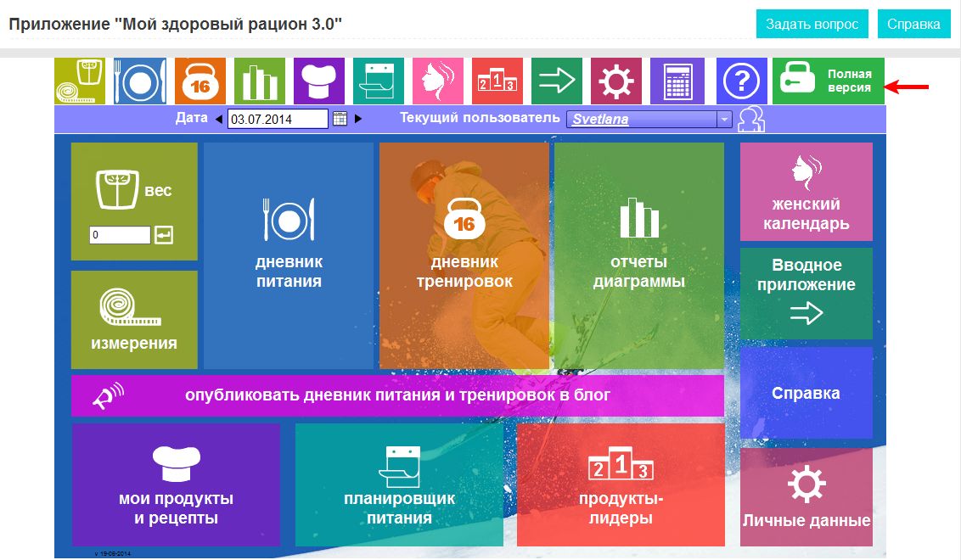Click the "Полная версия" green button

[x=829, y=81]
